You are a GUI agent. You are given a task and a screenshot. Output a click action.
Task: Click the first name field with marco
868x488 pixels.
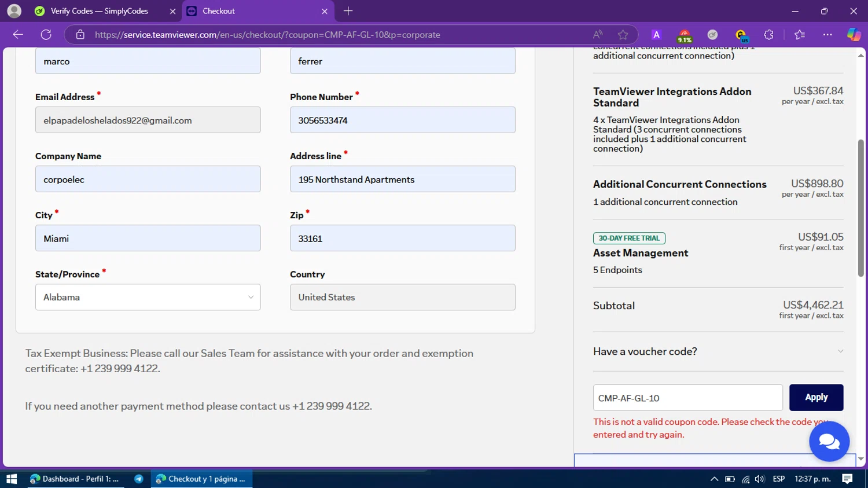point(148,61)
